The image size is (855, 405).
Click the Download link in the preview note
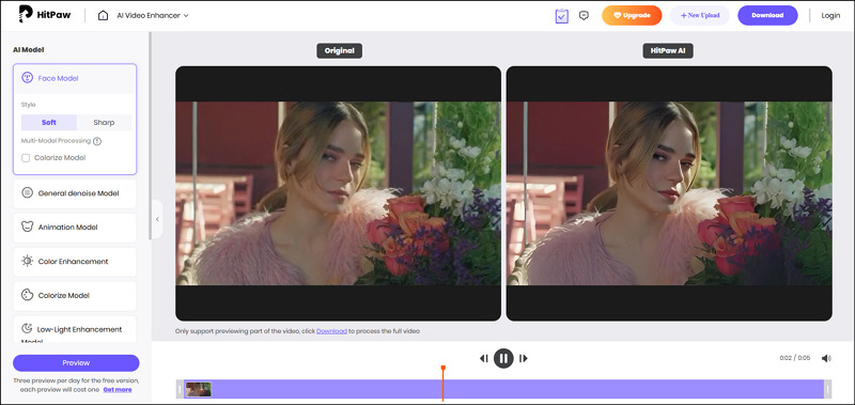pos(332,331)
